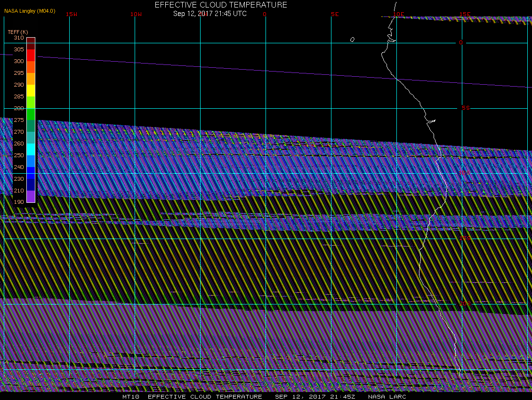Click the EFFECTIVE CLOUD TEMPERATURE title
The image size is (532, 400).
pos(221,5)
